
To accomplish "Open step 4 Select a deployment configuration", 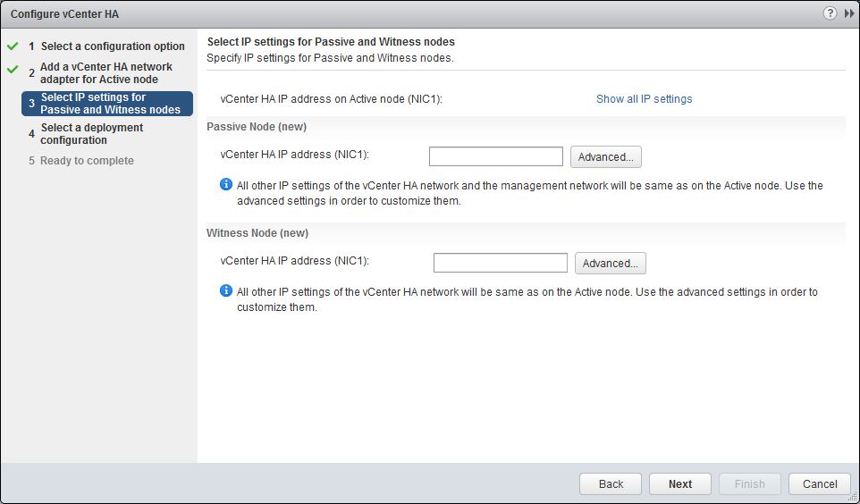I will point(86,134).
